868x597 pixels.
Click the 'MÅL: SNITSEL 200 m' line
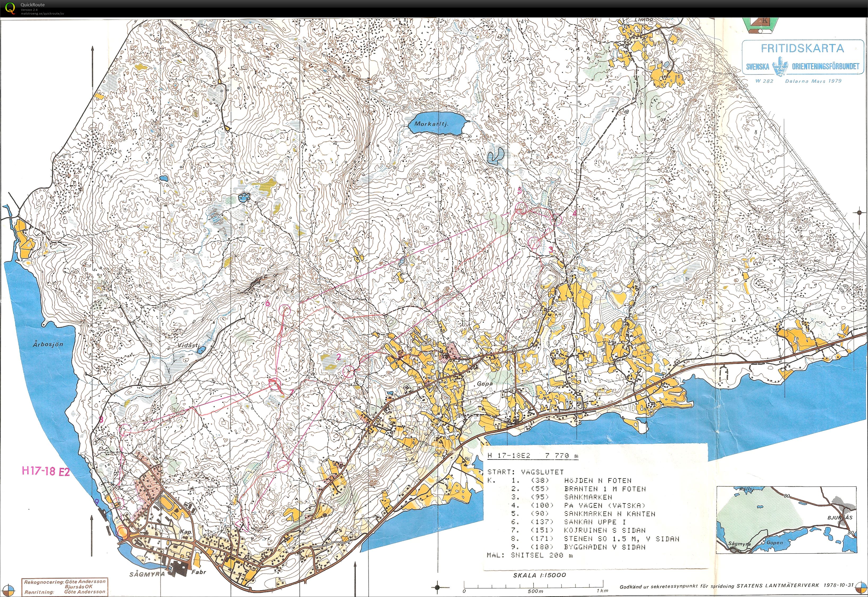coord(530,555)
